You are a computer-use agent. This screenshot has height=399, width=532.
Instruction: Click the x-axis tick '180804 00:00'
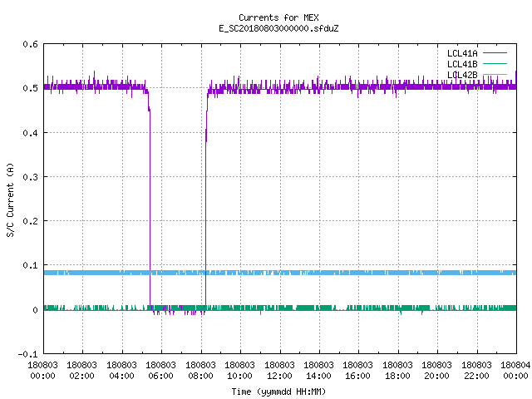tap(515, 370)
